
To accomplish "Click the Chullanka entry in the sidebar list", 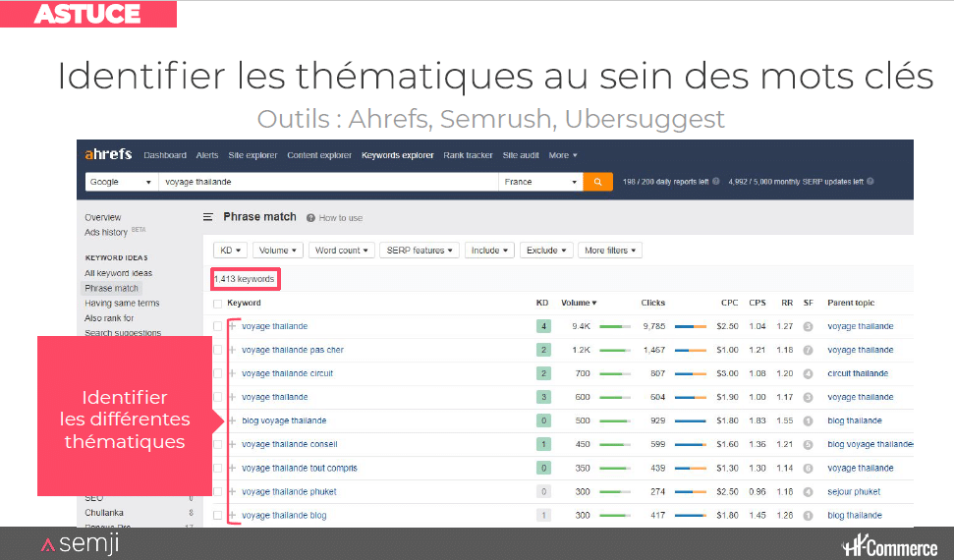I will click(104, 513).
